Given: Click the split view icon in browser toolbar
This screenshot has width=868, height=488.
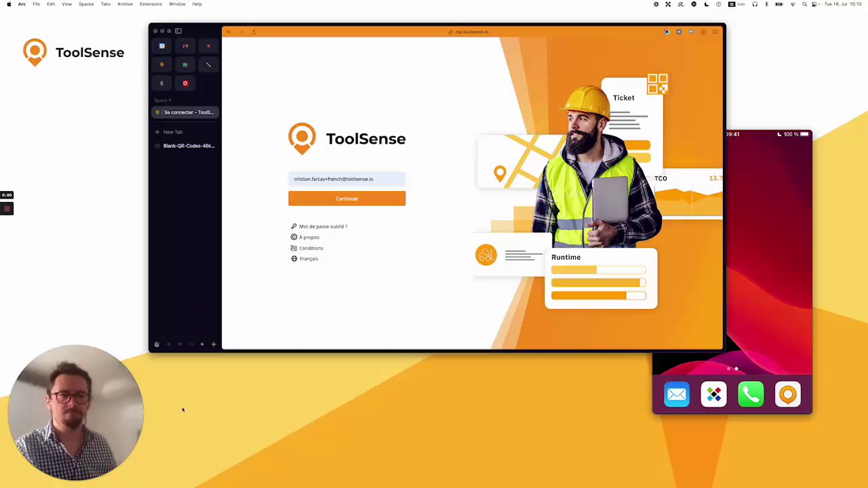Looking at the screenshot, I should point(715,32).
